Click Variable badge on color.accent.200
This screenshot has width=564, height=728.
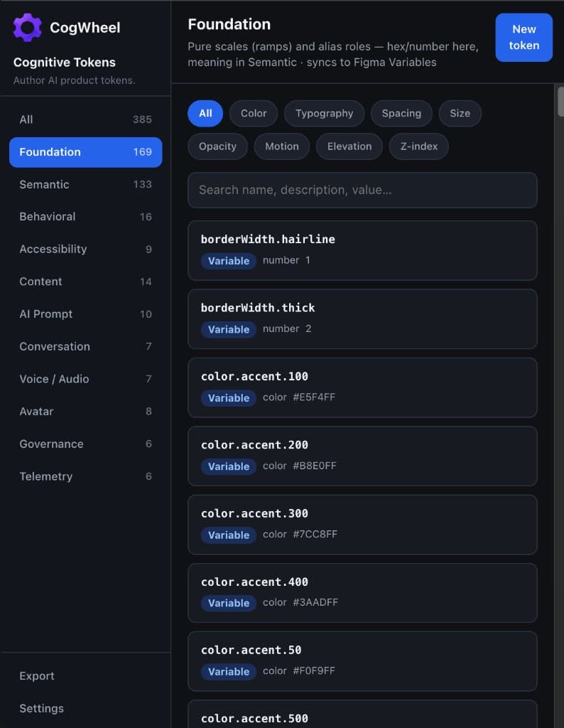coord(229,466)
